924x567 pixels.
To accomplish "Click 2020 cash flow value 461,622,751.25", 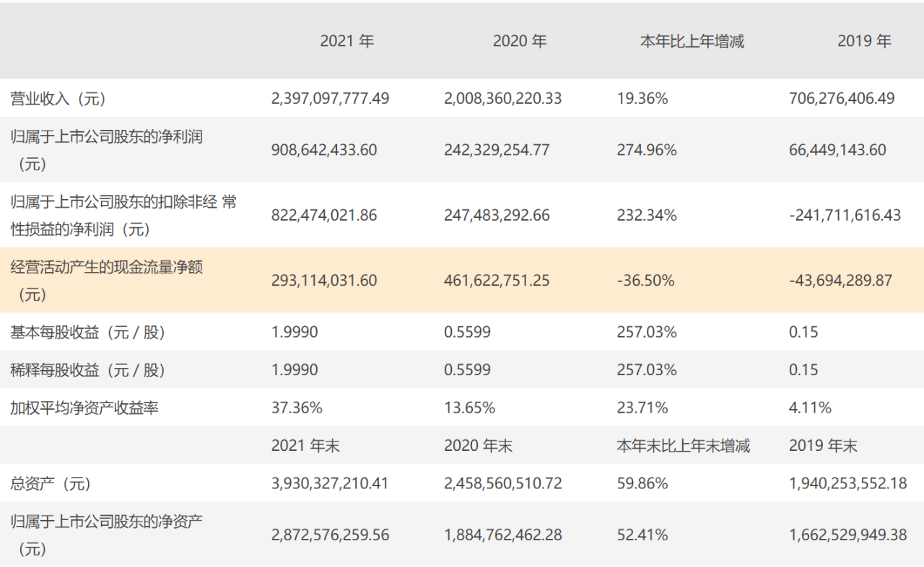I will click(x=497, y=281).
